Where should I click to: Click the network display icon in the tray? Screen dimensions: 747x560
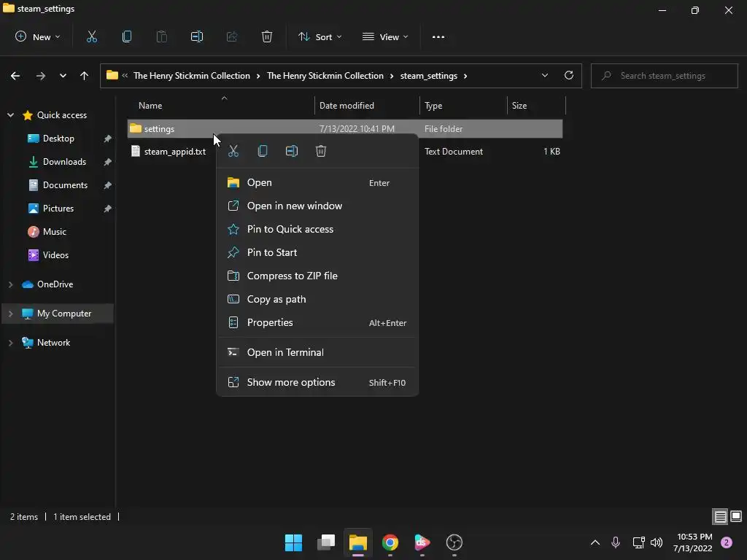638,542
